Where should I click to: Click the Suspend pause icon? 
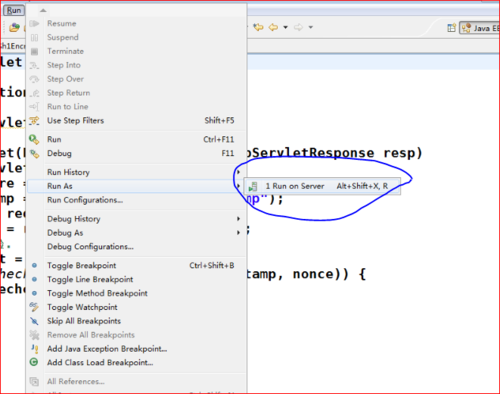(x=34, y=38)
